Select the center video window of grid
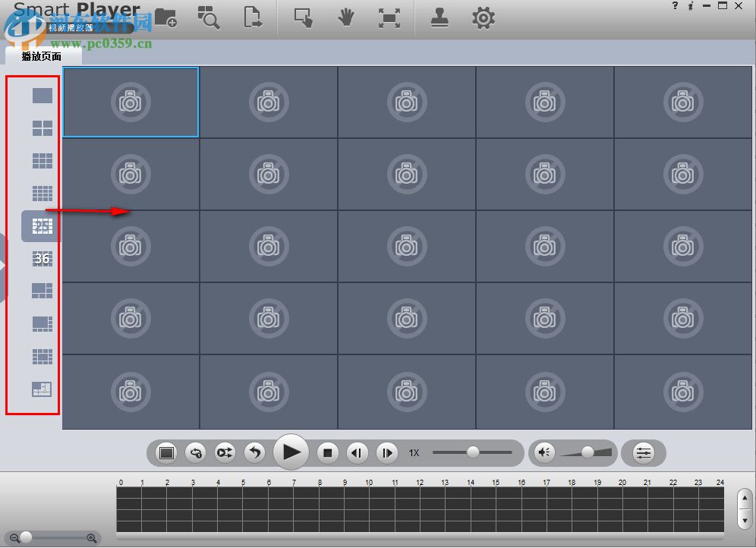 click(406, 246)
